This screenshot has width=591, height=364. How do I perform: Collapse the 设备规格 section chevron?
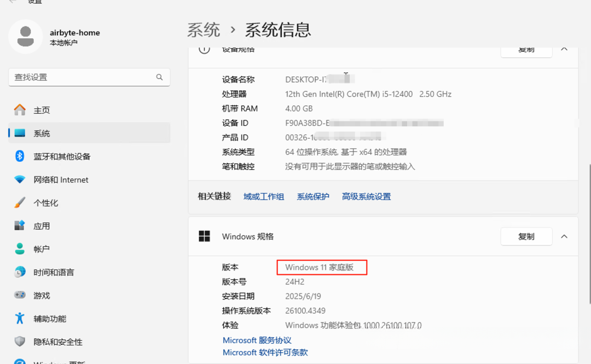(564, 49)
